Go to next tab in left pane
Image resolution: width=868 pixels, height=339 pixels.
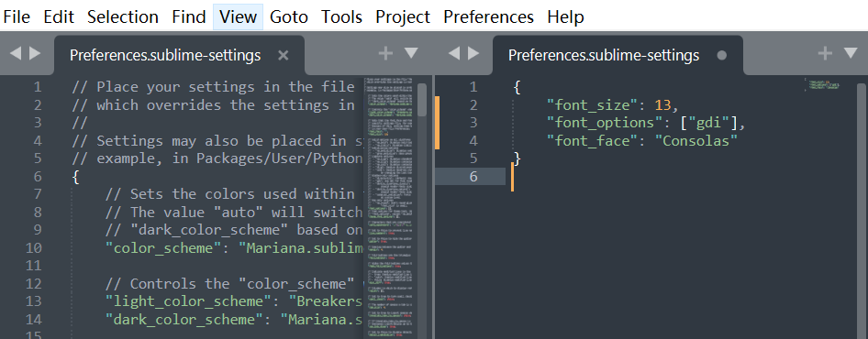pos(35,53)
